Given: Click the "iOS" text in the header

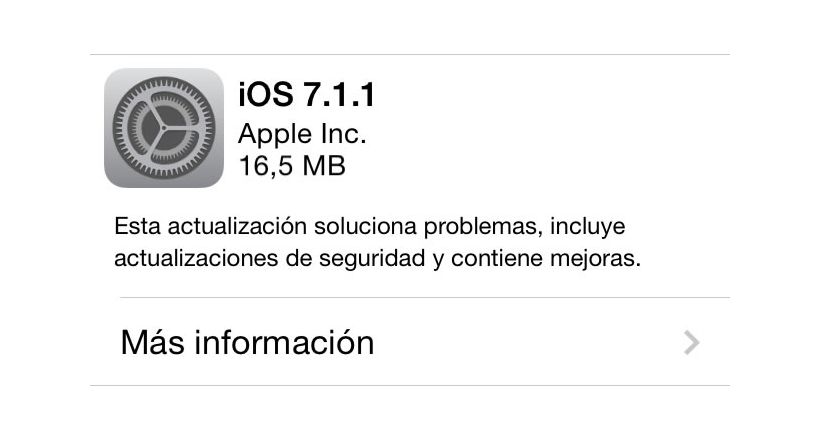Looking at the screenshot, I should [x=266, y=95].
